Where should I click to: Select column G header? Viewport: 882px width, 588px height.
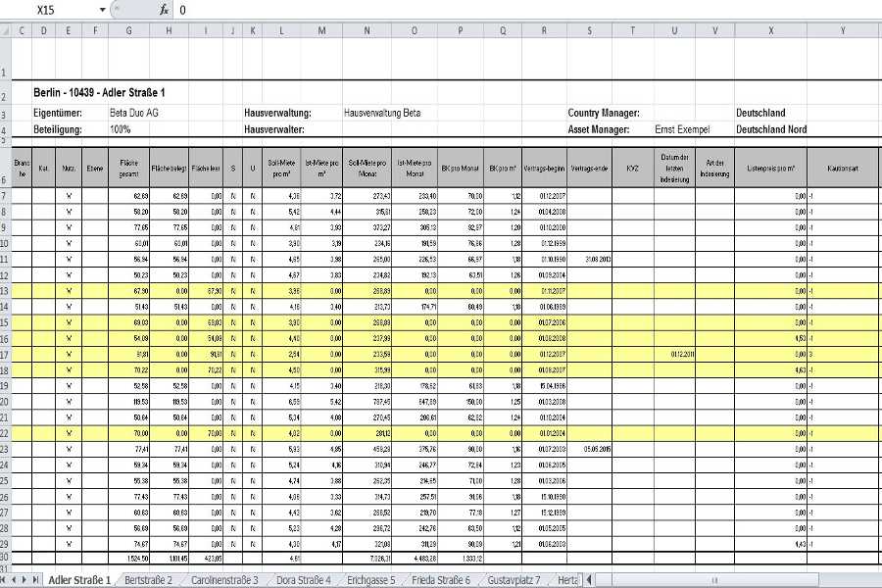128,31
